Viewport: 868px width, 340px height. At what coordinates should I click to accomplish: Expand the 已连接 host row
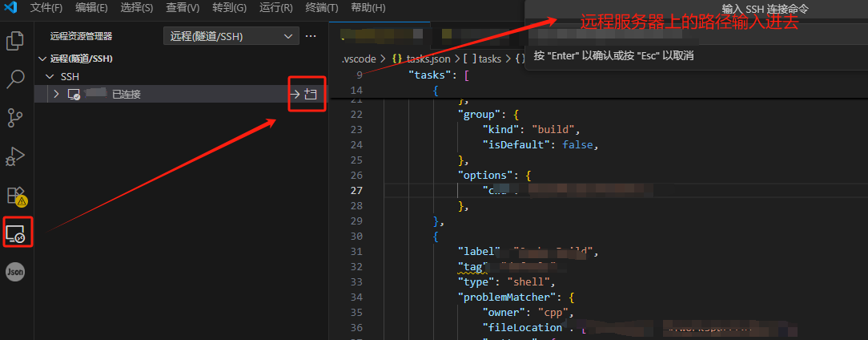[x=56, y=95]
